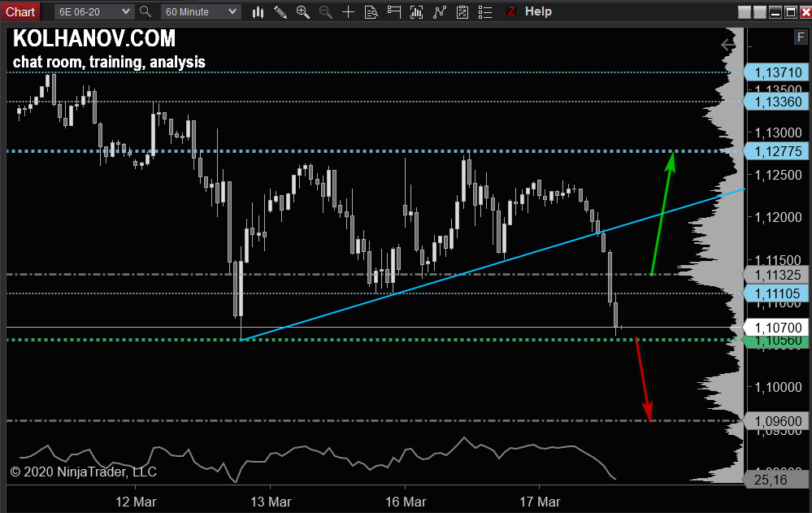Toggle the F button on the price axis
The width and height of the screenshot is (812, 513).
(800, 37)
